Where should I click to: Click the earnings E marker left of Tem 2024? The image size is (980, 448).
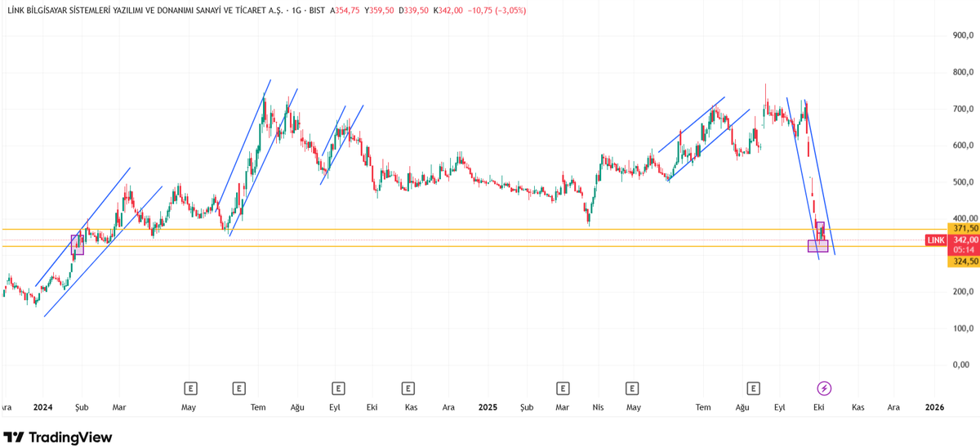pos(239,388)
